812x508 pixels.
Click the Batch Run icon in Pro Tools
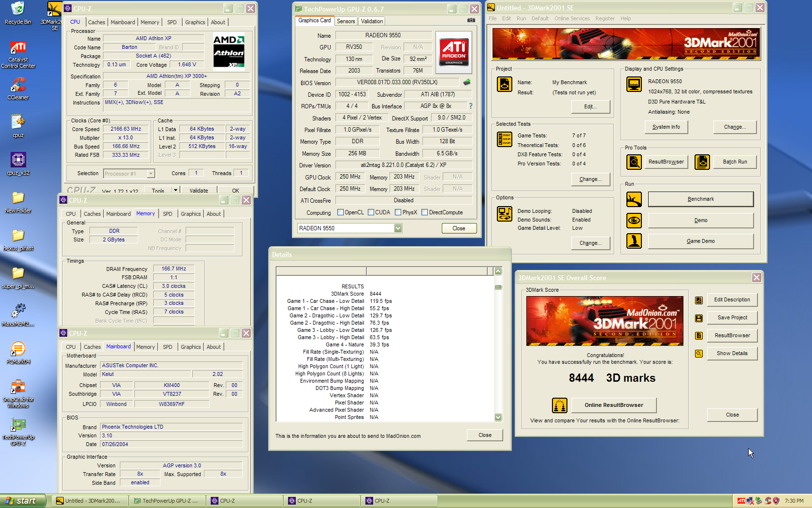coord(702,162)
